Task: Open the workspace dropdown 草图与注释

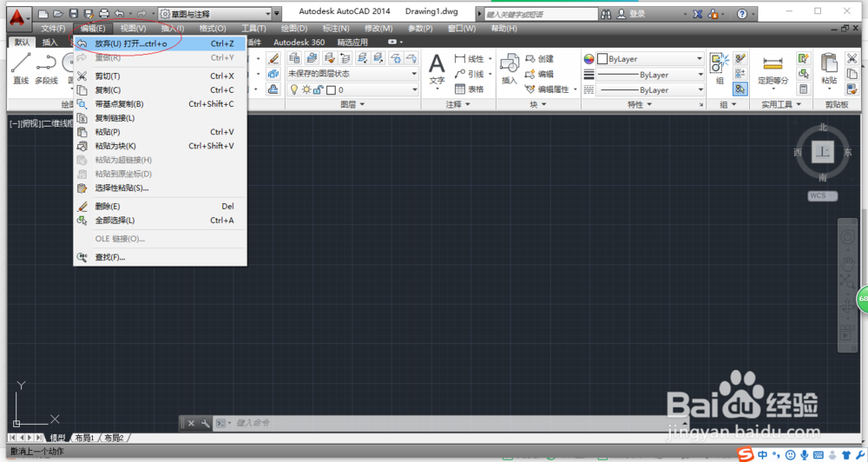Action: [215, 14]
